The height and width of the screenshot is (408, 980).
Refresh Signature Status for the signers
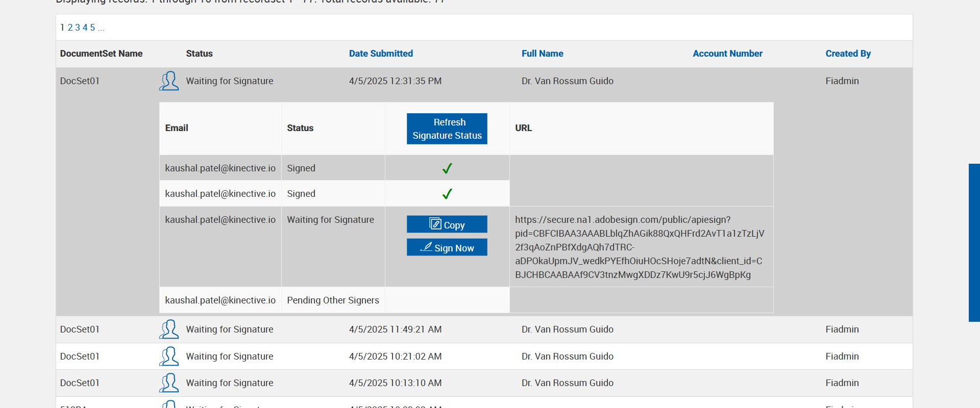click(447, 129)
